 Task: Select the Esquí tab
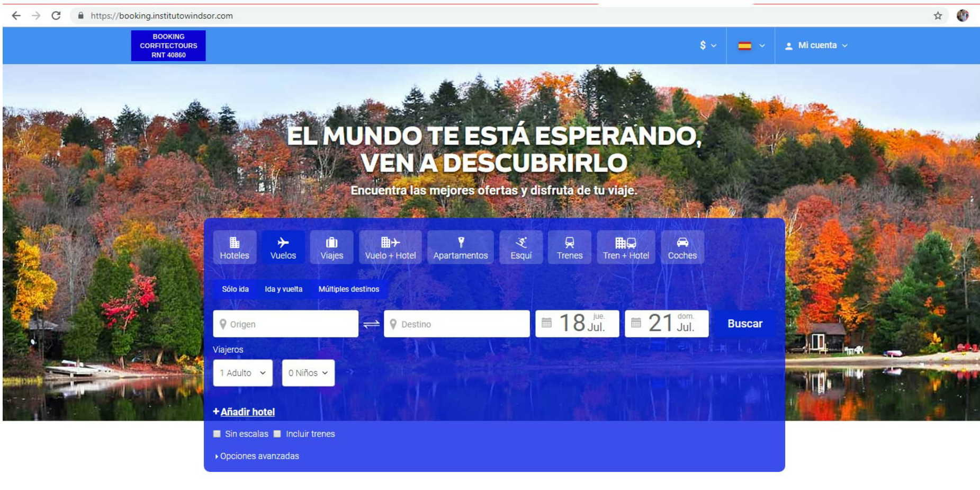(x=521, y=247)
